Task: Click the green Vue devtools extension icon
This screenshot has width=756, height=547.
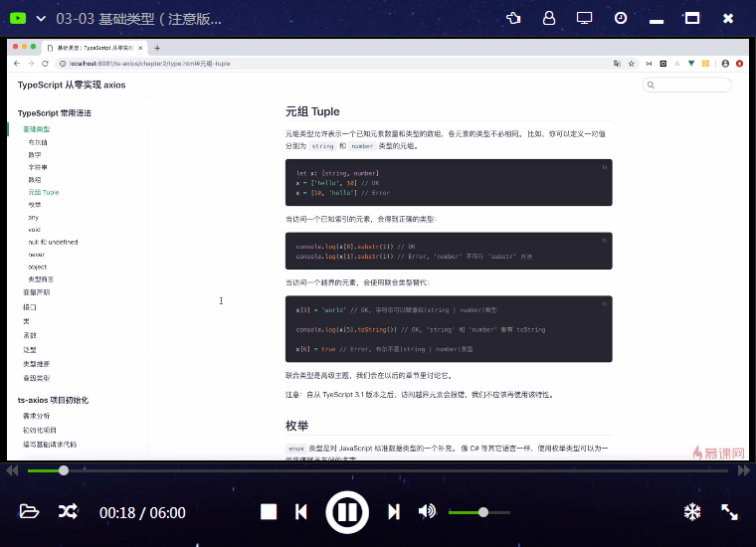Action: tap(691, 63)
